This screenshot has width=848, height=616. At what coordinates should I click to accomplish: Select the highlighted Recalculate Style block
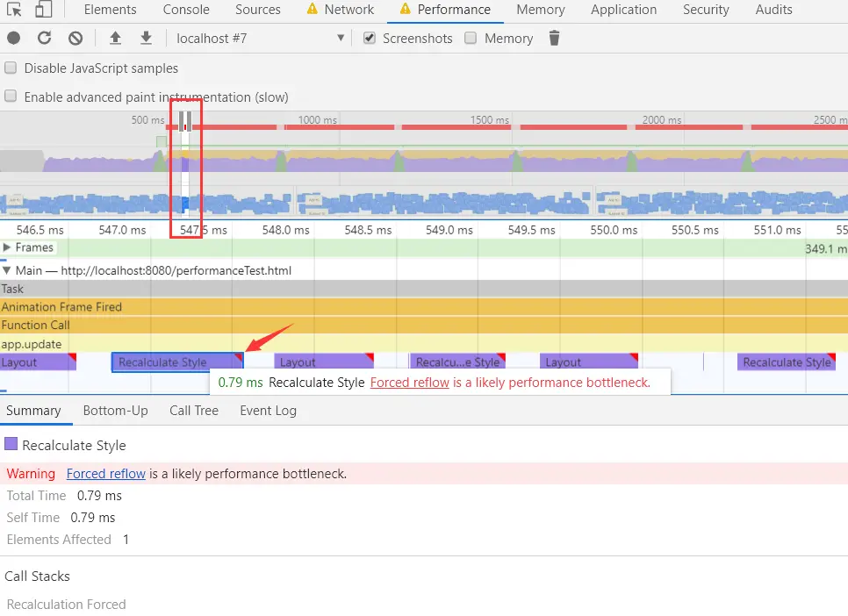click(x=177, y=362)
